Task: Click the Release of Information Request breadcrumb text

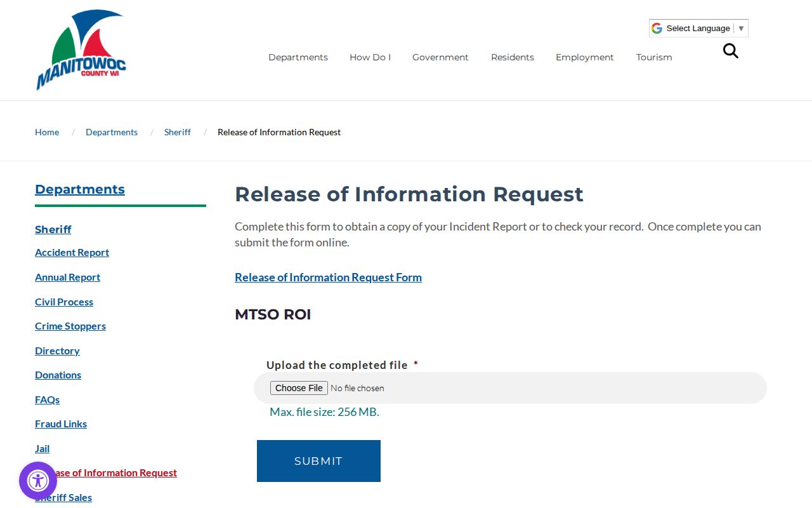Action: [x=279, y=132]
